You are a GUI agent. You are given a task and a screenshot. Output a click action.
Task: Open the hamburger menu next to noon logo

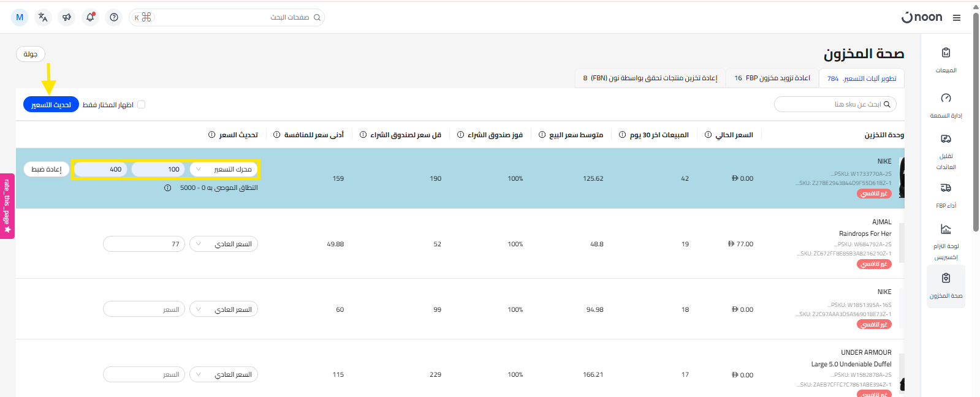(x=956, y=18)
